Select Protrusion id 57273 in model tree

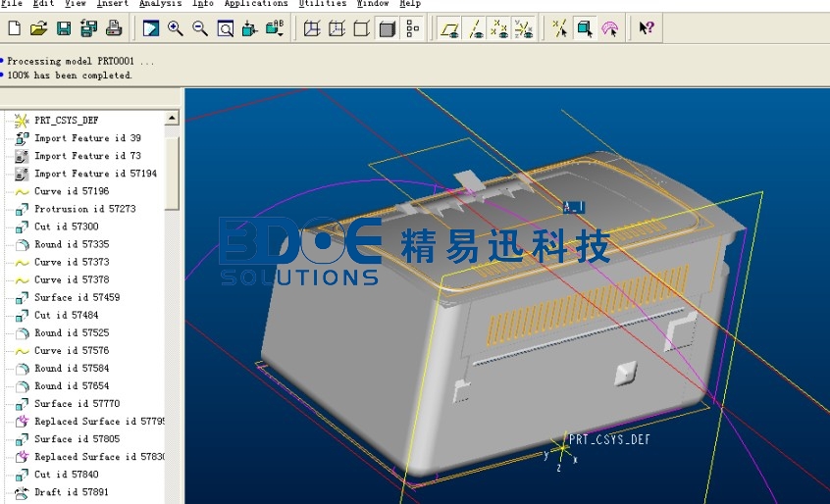[x=84, y=209]
